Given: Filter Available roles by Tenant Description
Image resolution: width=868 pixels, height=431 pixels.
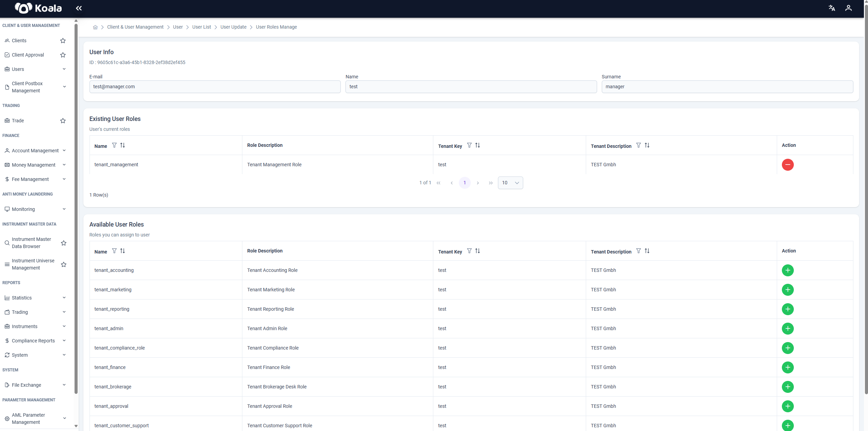Looking at the screenshot, I should (x=639, y=251).
